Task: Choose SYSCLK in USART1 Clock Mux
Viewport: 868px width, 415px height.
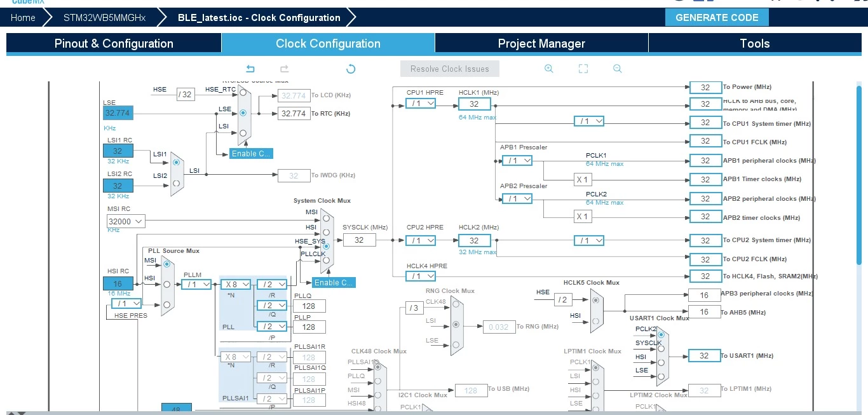Action: [x=661, y=348]
